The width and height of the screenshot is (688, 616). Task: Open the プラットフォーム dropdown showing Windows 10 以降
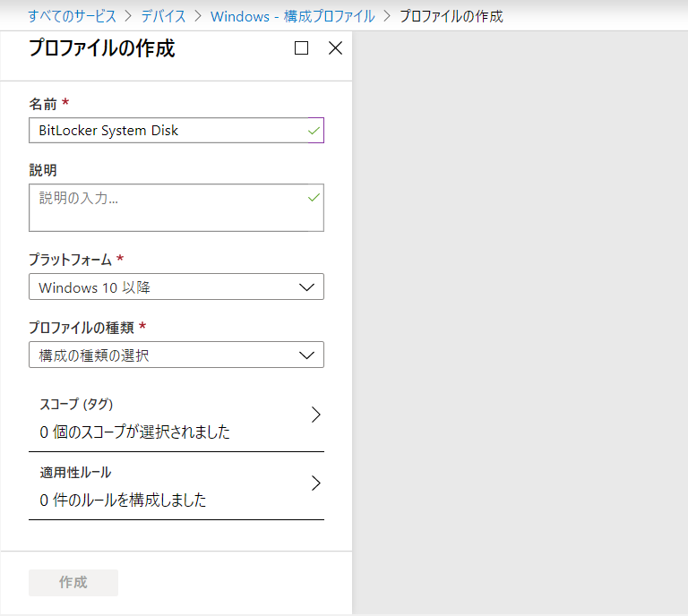(176, 287)
